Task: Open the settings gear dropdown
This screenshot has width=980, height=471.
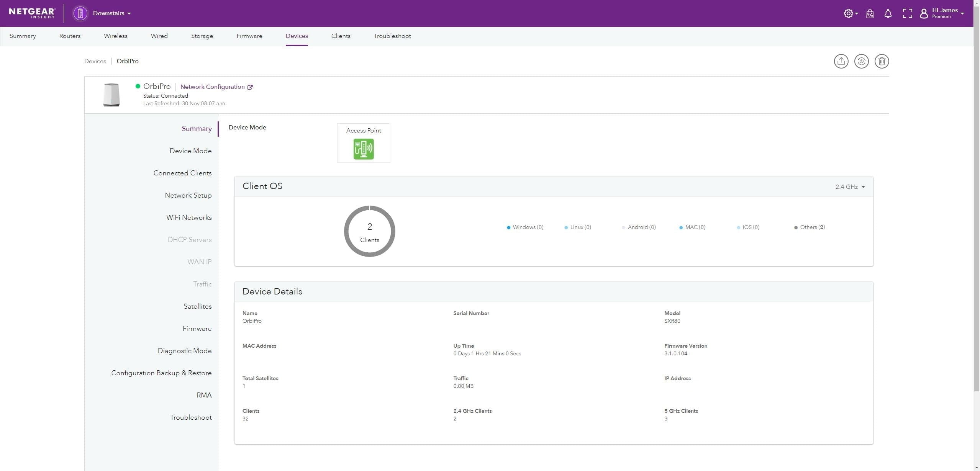Action: pos(850,14)
